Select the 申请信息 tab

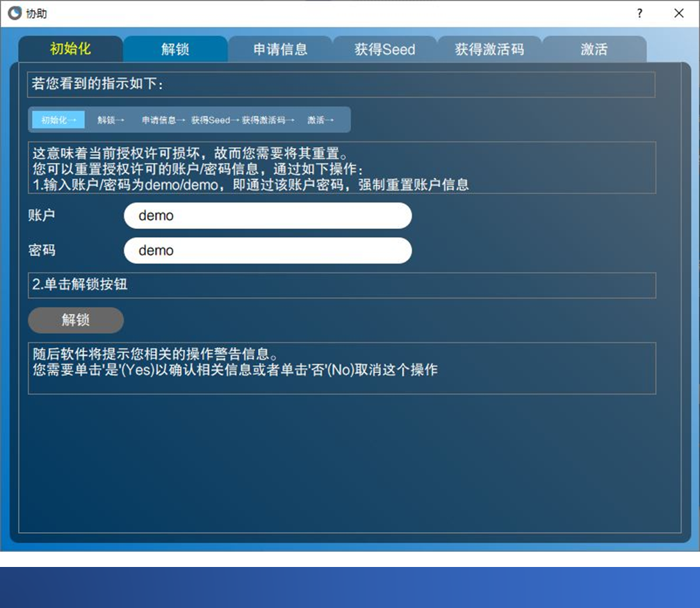pos(280,49)
